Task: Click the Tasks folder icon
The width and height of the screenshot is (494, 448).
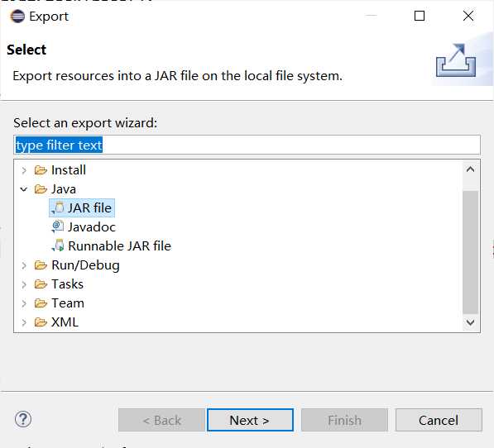Action: pyautogui.click(x=41, y=284)
